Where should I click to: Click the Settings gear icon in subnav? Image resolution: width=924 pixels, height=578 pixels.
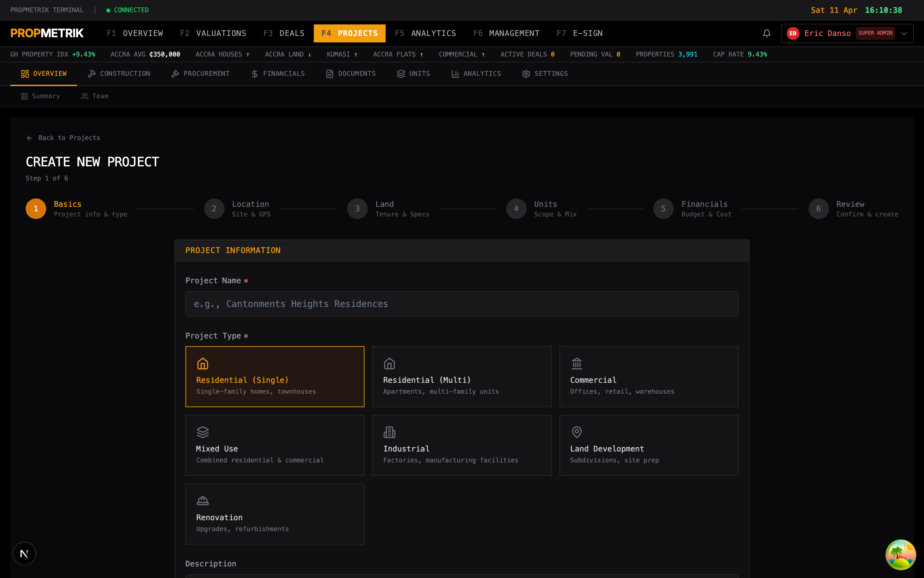coord(526,74)
